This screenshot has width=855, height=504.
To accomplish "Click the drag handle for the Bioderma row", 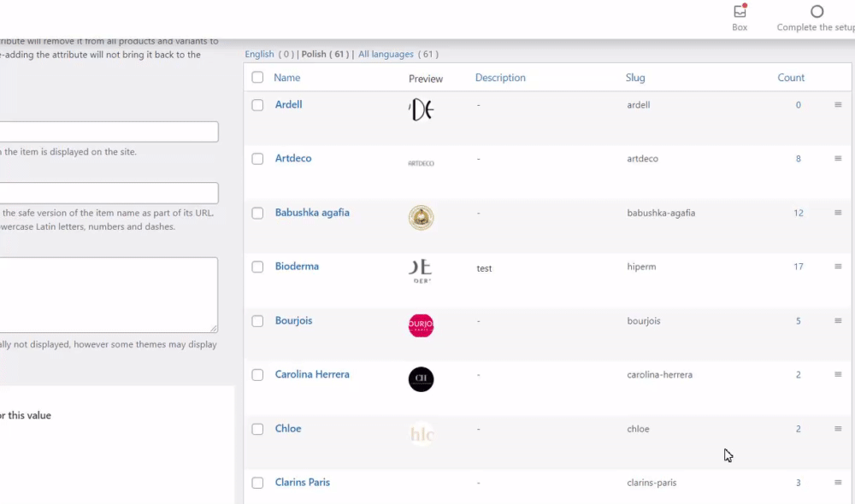I will [838, 267].
